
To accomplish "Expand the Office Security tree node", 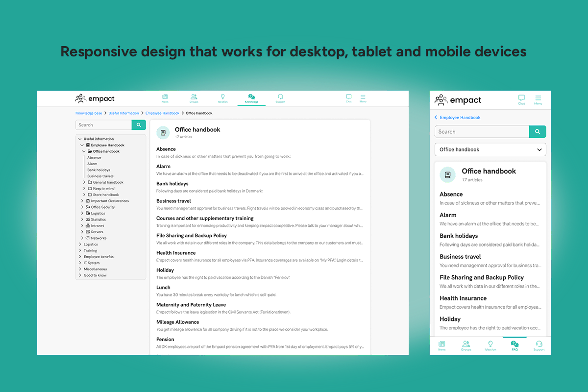I will click(82, 207).
